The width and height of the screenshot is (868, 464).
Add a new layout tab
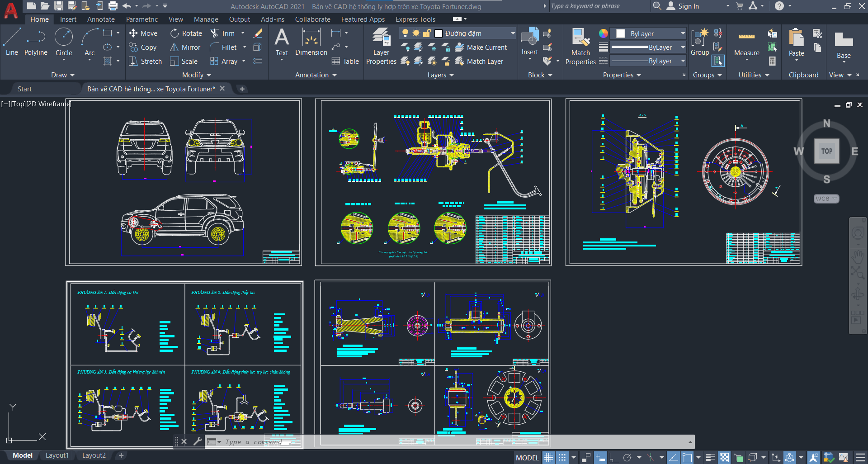121,455
